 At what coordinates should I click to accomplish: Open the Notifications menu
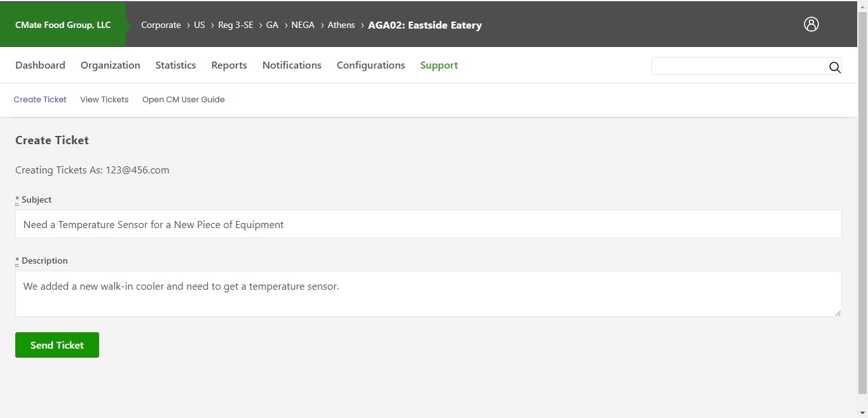pyautogui.click(x=292, y=65)
